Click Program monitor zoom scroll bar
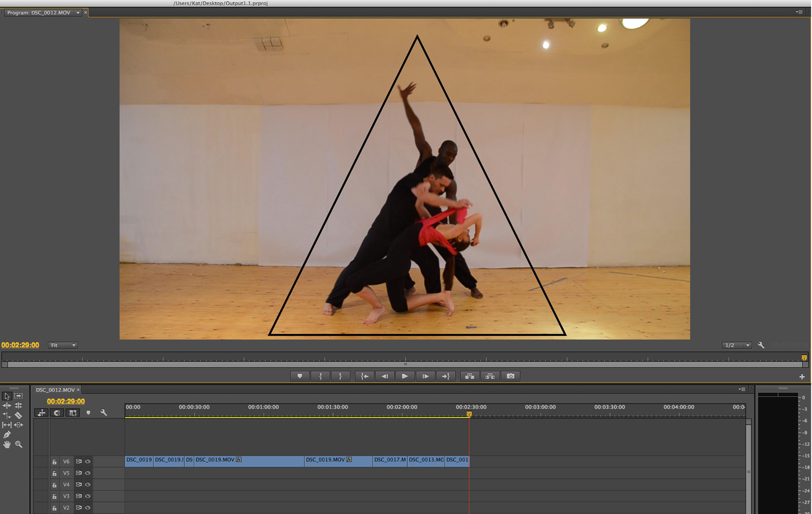 [406, 364]
